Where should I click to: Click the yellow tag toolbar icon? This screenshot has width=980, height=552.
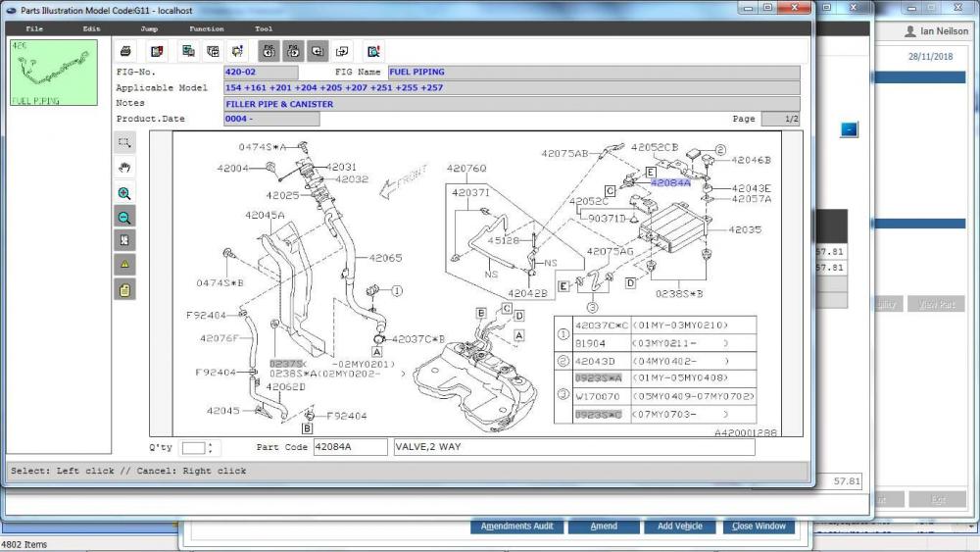point(238,51)
